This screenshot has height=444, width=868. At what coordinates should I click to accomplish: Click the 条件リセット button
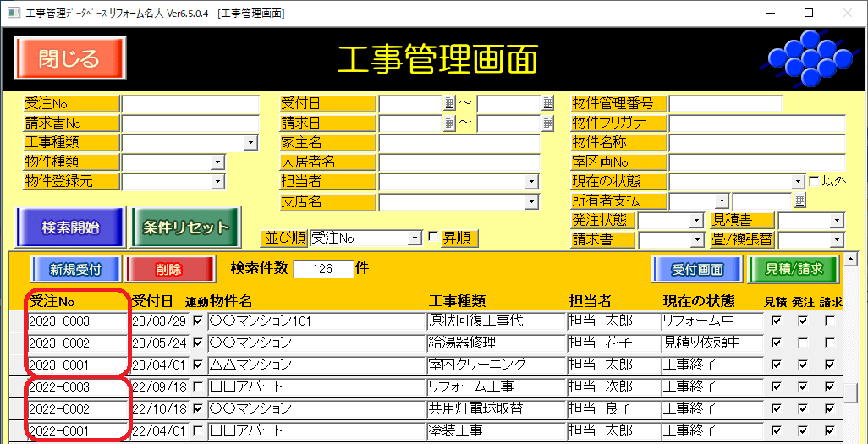[186, 227]
